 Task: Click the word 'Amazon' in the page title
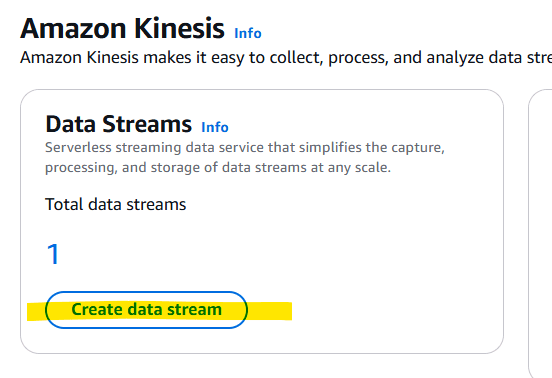[73, 28]
